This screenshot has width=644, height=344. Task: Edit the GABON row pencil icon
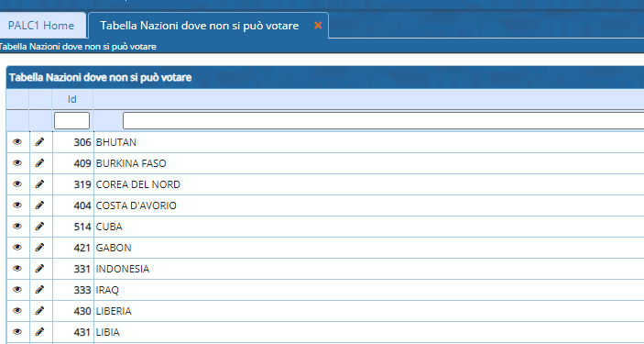[x=39, y=248]
